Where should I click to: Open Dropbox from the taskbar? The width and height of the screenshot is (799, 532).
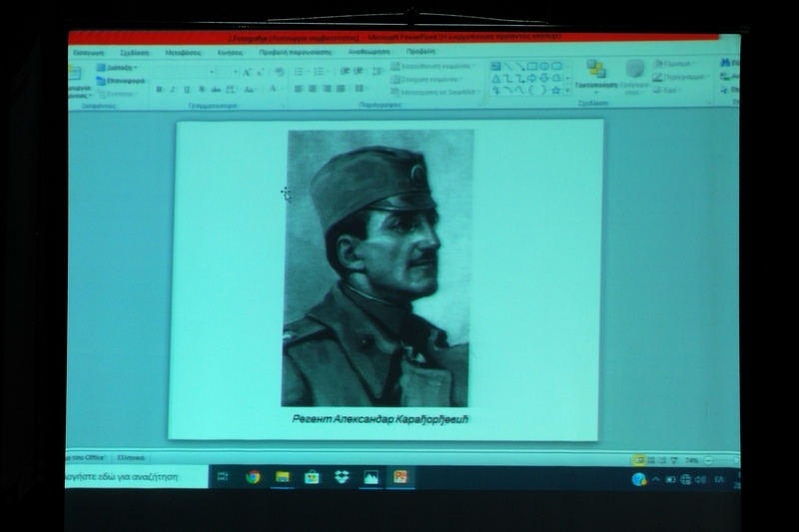click(342, 477)
